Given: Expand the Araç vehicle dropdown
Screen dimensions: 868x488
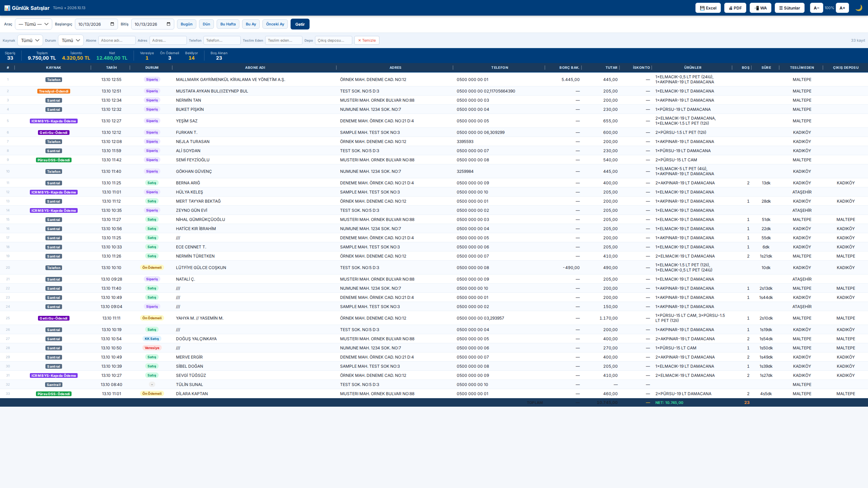Looking at the screenshot, I should click(34, 24).
